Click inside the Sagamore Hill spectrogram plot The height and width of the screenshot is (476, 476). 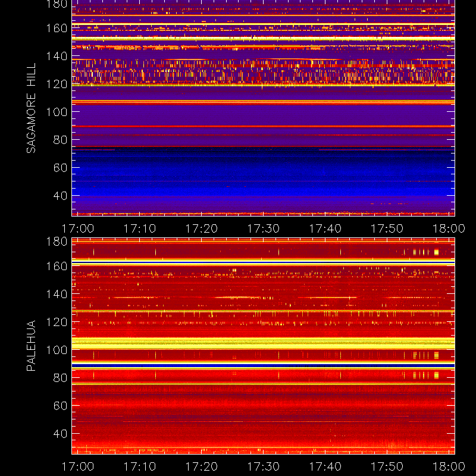point(263,108)
